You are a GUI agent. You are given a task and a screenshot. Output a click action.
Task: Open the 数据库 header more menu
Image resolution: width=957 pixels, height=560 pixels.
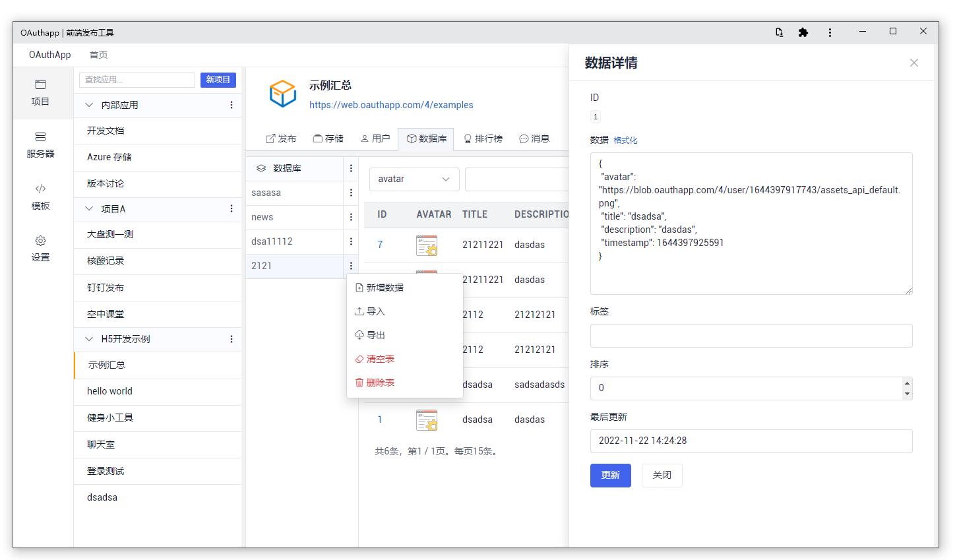[x=351, y=168]
